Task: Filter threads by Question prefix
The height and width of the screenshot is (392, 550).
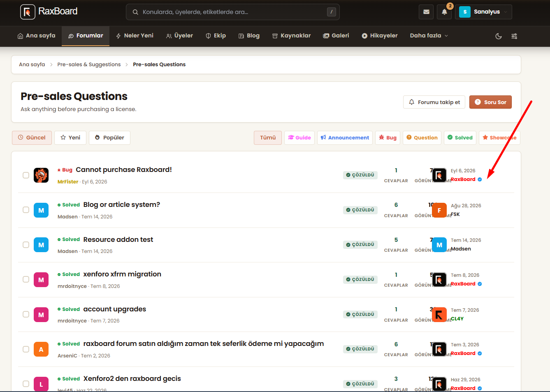Action: [422, 138]
